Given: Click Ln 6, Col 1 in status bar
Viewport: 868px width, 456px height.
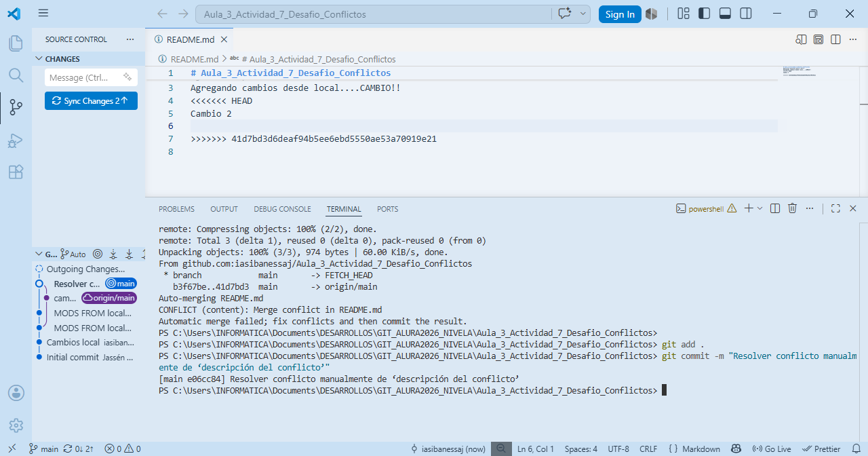Looking at the screenshot, I should tap(536, 449).
